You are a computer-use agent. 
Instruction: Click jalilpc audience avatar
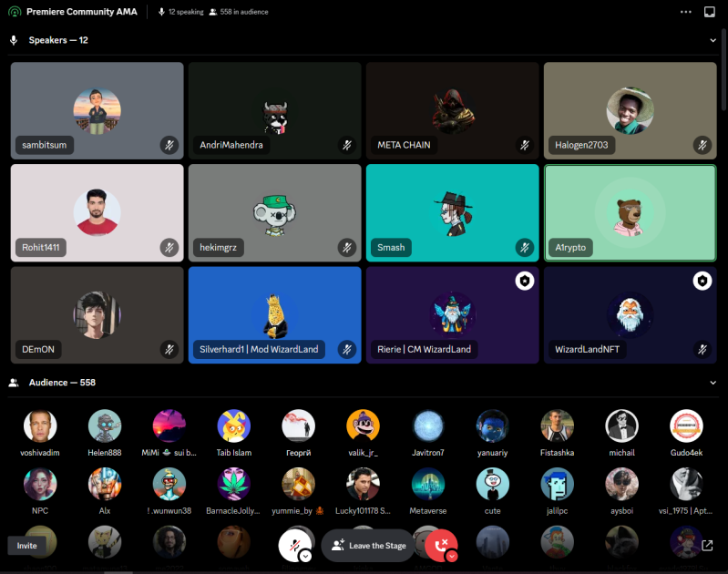point(557,484)
